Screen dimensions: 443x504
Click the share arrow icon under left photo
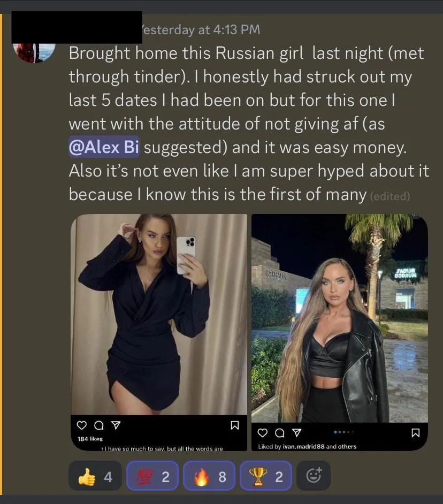tap(116, 425)
